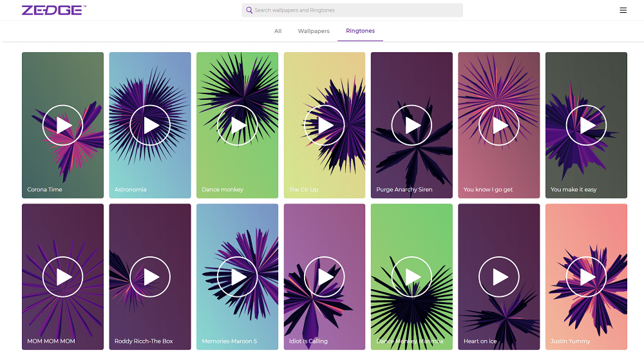This screenshot has width=644, height=353.
Task: Select the Ringtones tab
Action: pyautogui.click(x=360, y=31)
